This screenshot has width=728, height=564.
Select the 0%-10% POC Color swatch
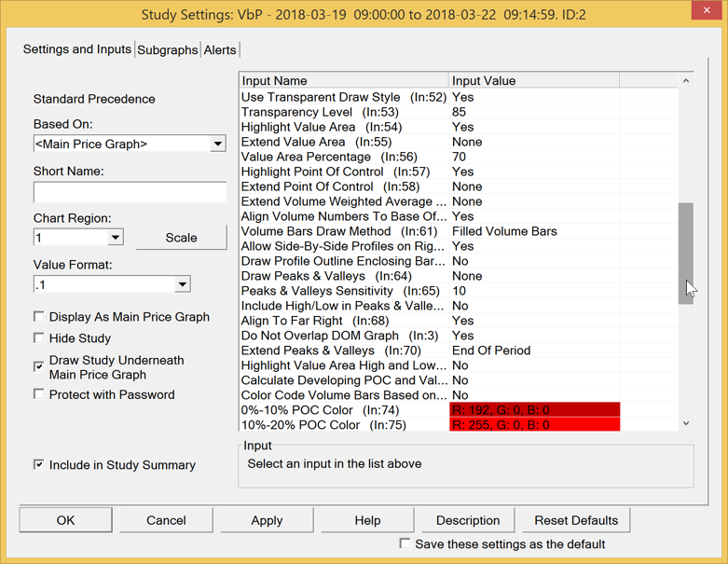click(535, 410)
